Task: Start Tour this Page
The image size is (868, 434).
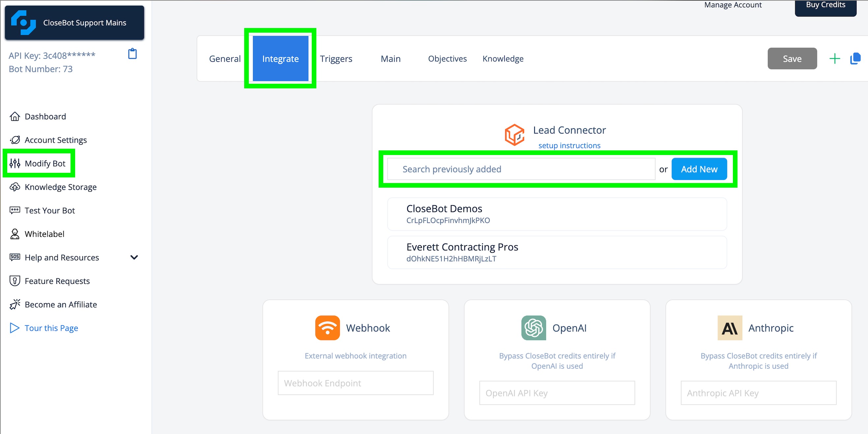Action: point(51,328)
